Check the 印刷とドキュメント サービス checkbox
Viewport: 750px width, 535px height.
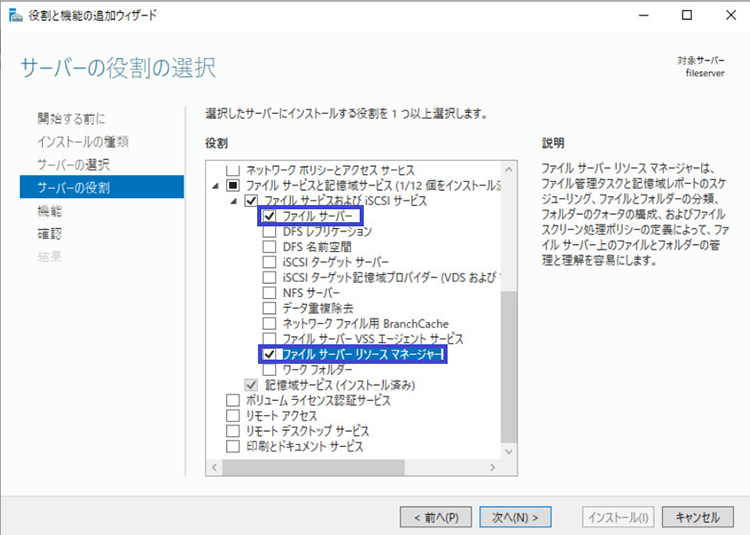pyautogui.click(x=233, y=446)
